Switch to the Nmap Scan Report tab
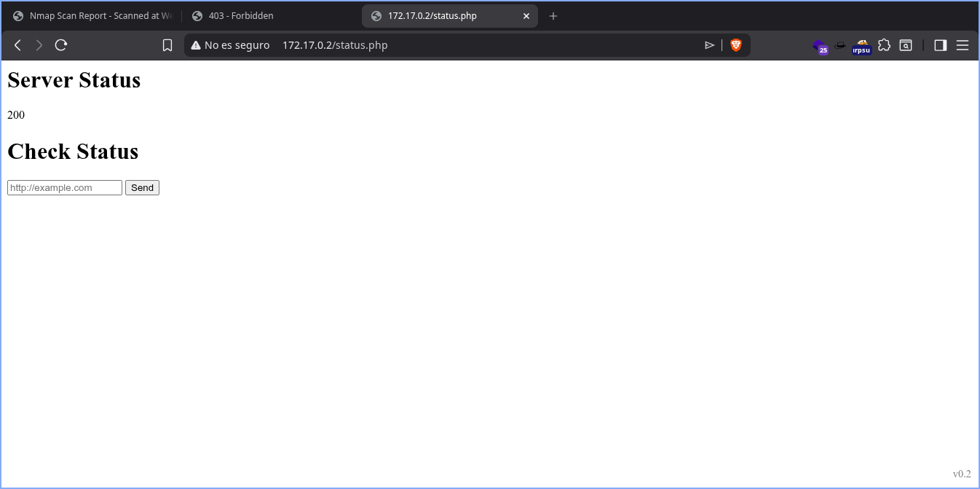980x489 pixels. (93, 16)
